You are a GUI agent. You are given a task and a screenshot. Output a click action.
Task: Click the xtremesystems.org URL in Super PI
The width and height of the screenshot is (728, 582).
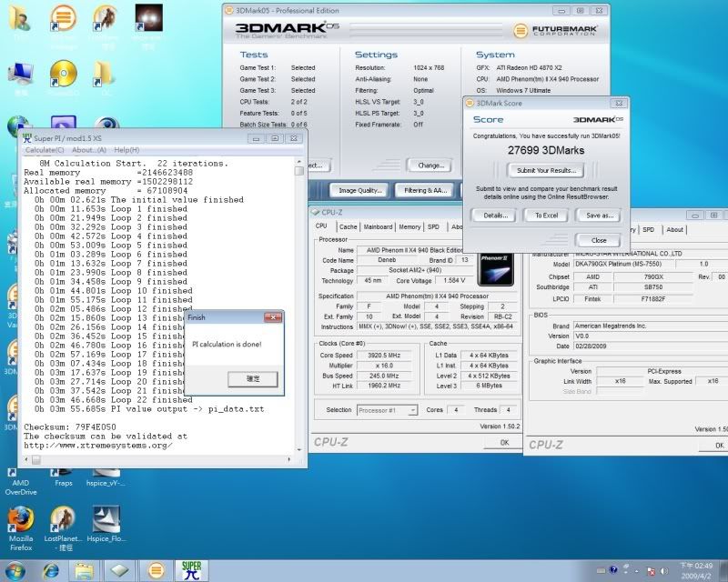pos(98,446)
